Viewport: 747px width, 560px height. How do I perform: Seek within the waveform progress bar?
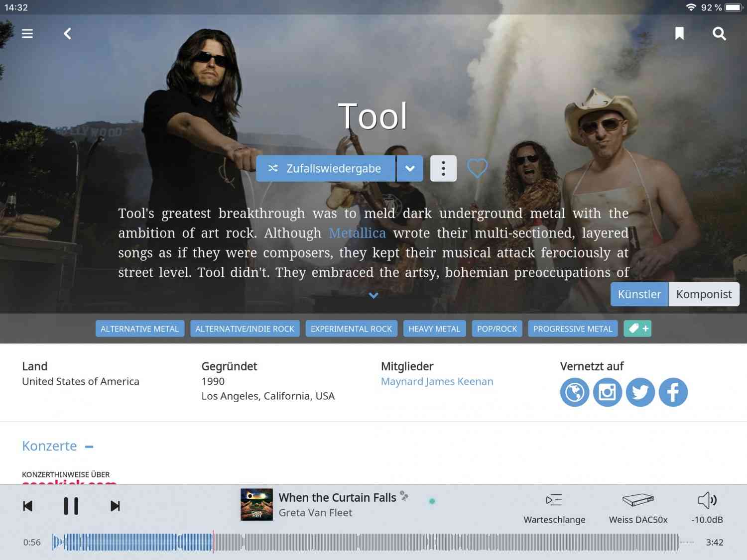pos(373,542)
